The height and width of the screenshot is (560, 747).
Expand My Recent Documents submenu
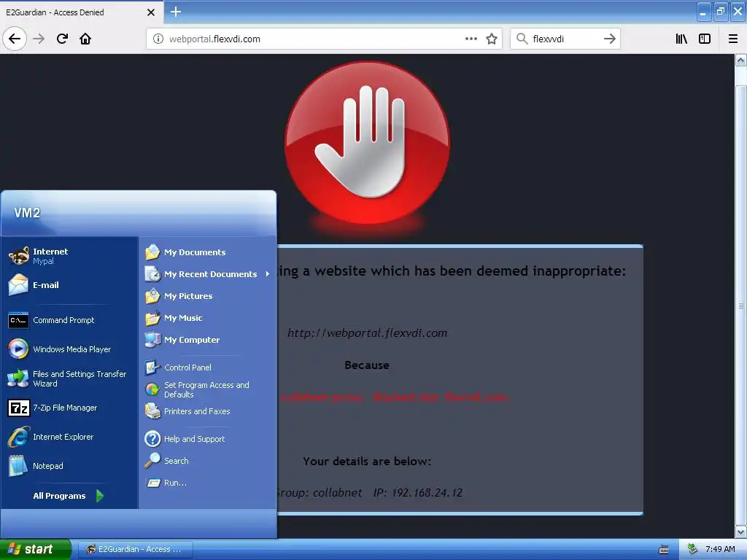coord(207,274)
